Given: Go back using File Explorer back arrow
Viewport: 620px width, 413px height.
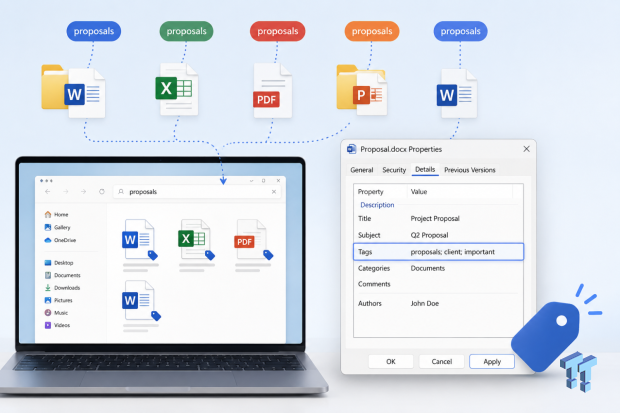Looking at the screenshot, I should pyautogui.click(x=48, y=191).
